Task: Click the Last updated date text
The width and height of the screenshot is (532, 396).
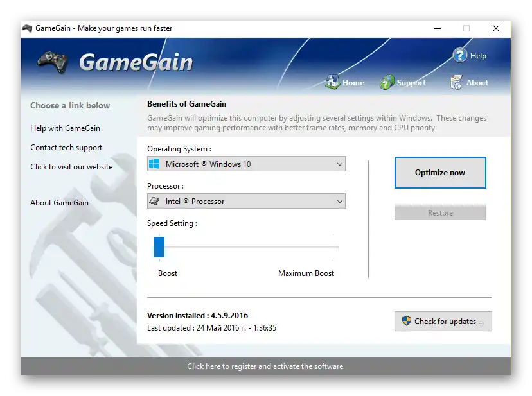Action: [x=212, y=328]
